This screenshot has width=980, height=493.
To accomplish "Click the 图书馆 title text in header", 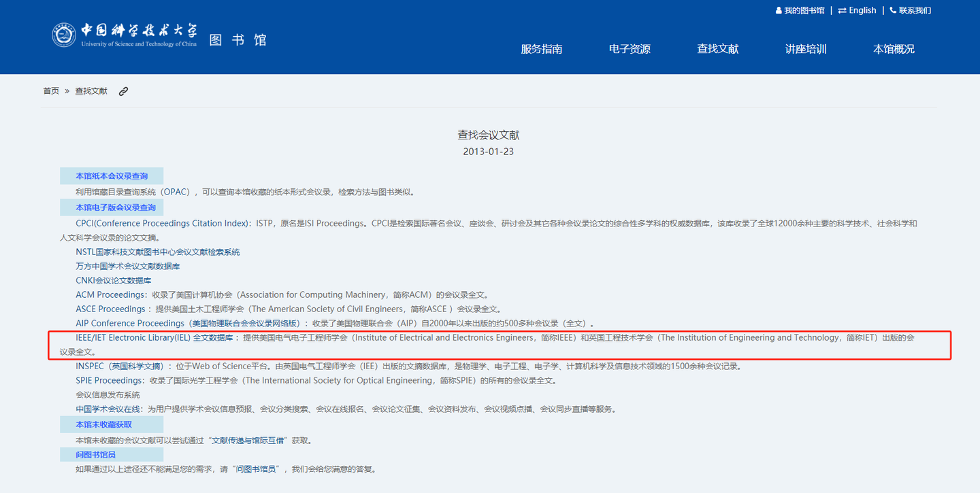I will (x=238, y=39).
